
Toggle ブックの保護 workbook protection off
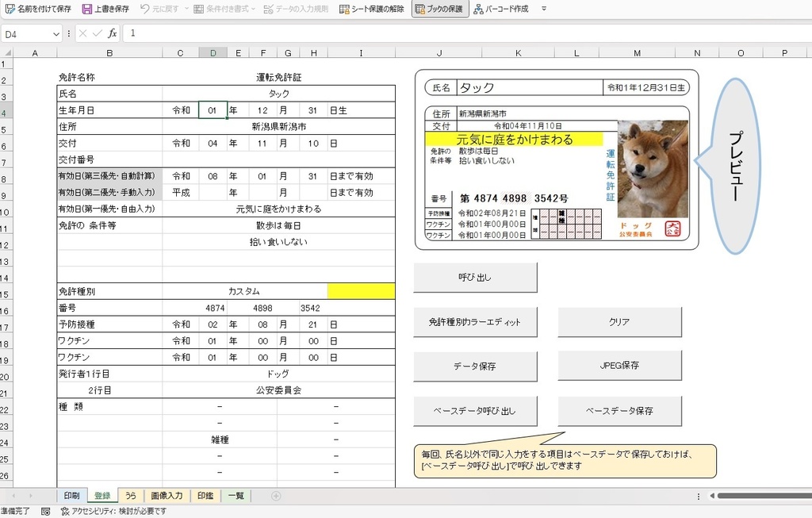tap(439, 9)
